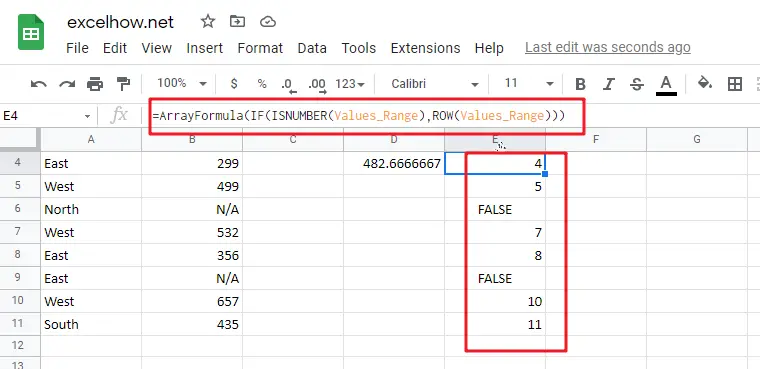This screenshot has height=369, width=760.
Task: Open the Edit menu
Action: 115,48
